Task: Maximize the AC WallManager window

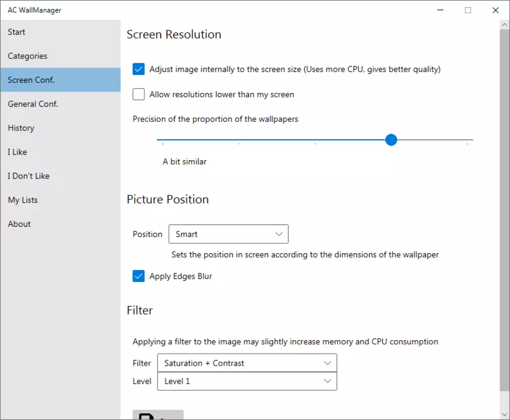Action: [467, 10]
